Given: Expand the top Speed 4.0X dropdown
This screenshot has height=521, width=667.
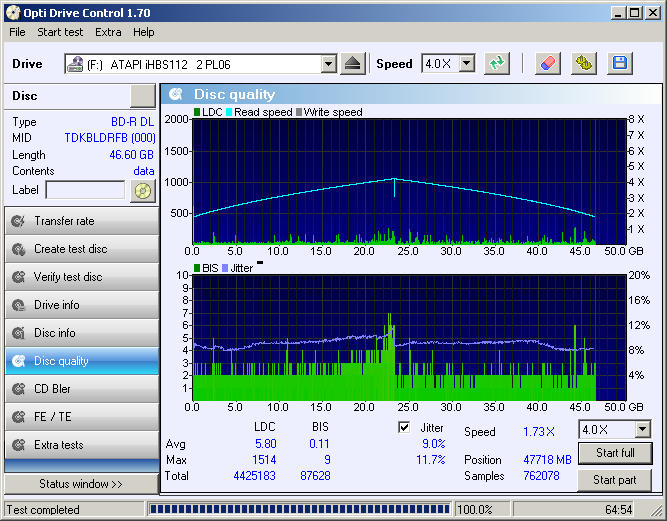Looking at the screenshot, I should click(x=467, y=64).
